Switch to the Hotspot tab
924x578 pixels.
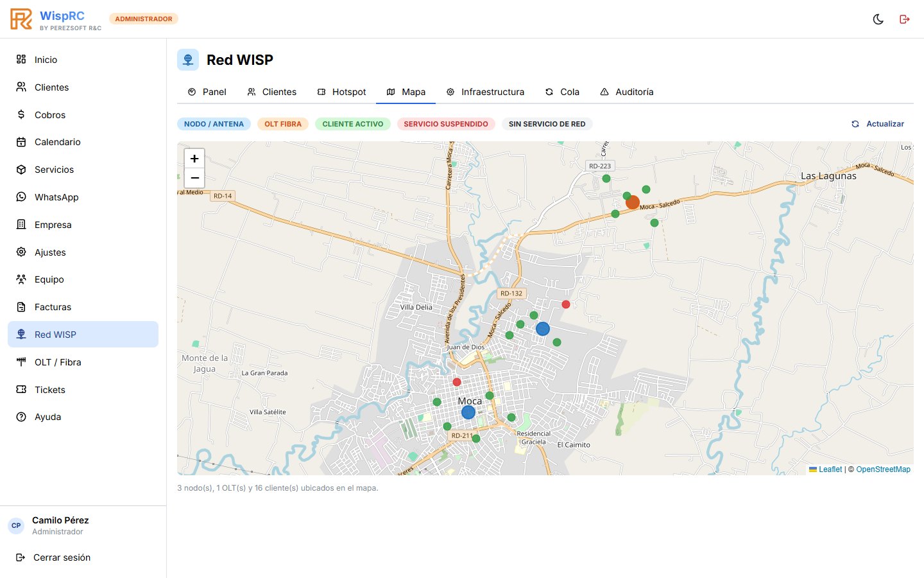tap(341, 92)
